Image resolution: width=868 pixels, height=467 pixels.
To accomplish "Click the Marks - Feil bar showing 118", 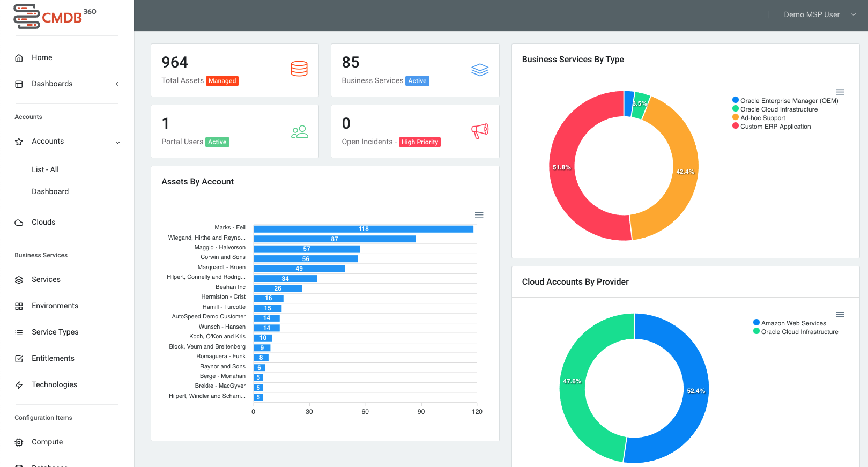I will (363, 229).
